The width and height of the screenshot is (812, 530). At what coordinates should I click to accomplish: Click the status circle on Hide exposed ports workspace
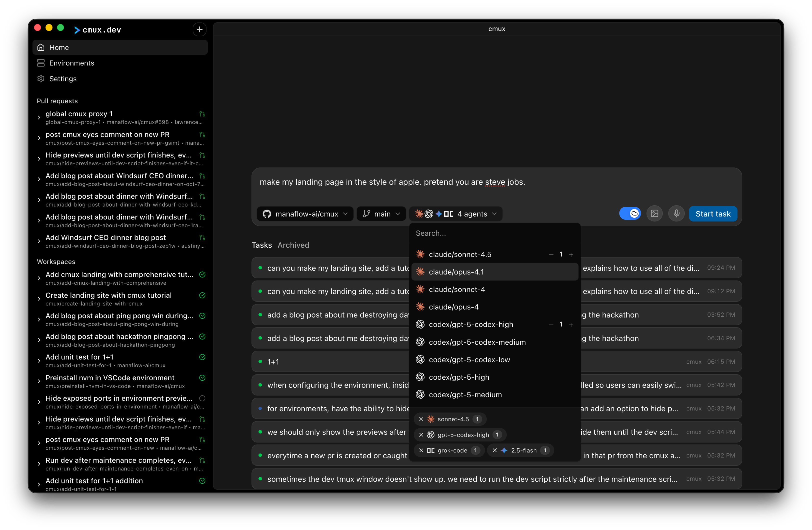(x=202, y=398)
